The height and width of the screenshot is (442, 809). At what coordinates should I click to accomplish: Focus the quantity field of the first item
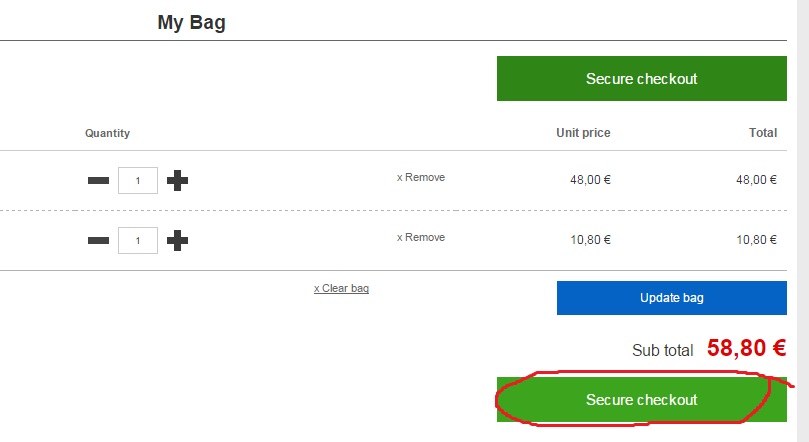coord(138,181)
